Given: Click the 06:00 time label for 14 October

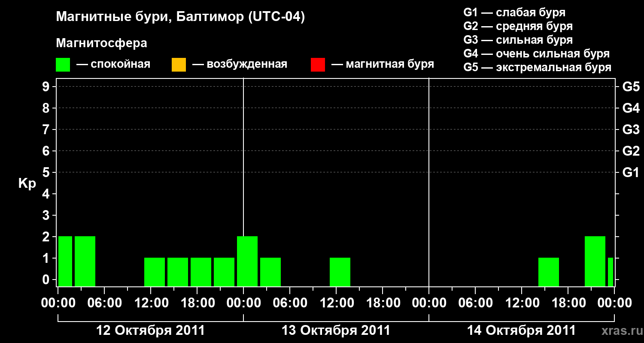Looking at the screenshot, I should 475,303.
